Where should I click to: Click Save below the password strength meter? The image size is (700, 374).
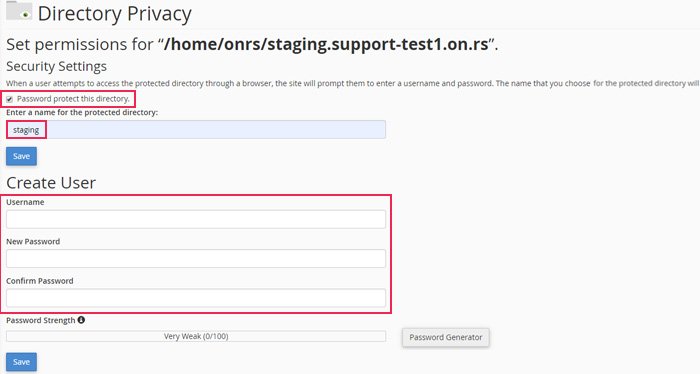click(21, 362)
